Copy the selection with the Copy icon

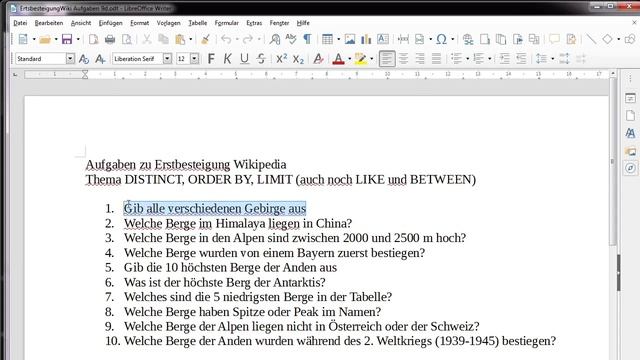[x=163, y=39]
